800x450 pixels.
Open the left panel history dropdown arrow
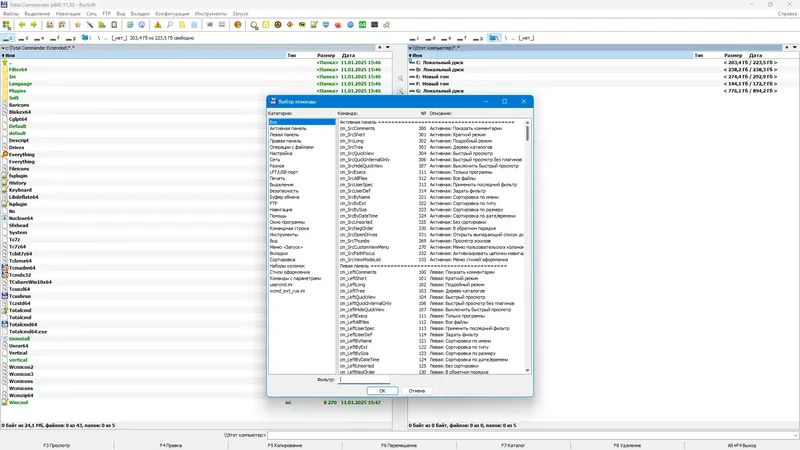tap(388, 47)
